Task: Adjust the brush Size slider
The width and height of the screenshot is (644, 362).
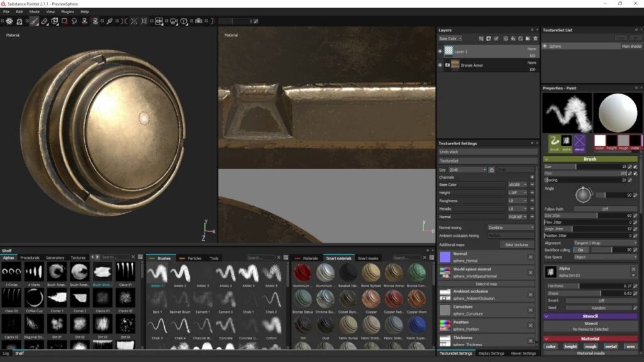Action: coord(586,167)
